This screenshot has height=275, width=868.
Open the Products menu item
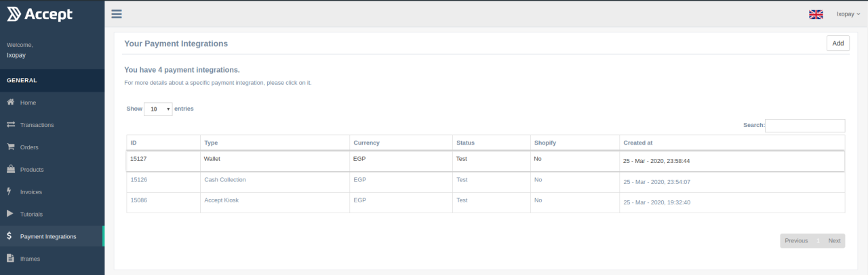(32, 170)
